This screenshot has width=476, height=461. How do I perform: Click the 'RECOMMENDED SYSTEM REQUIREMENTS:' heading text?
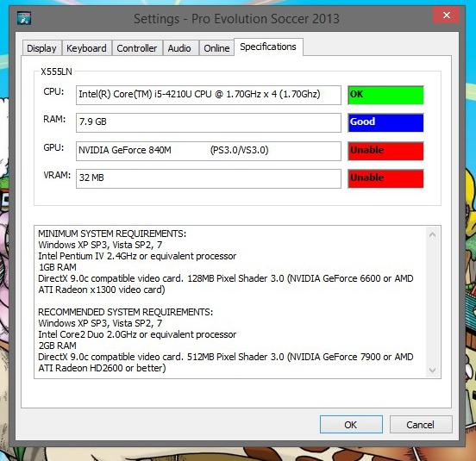click(125, 312)
